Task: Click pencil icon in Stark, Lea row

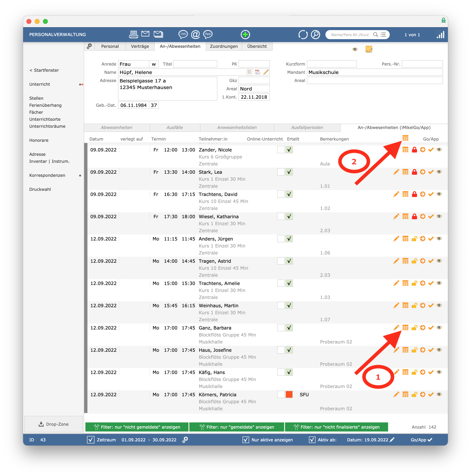Action: coord(396,172)
